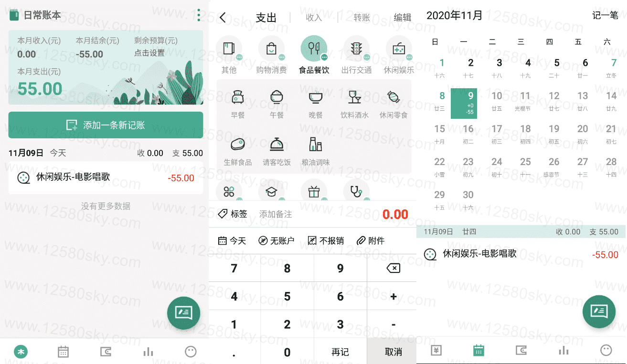Screen dimensions: 627x364
Task: Open the 购物消费 shopping bag category
Action: coord(271,49)
